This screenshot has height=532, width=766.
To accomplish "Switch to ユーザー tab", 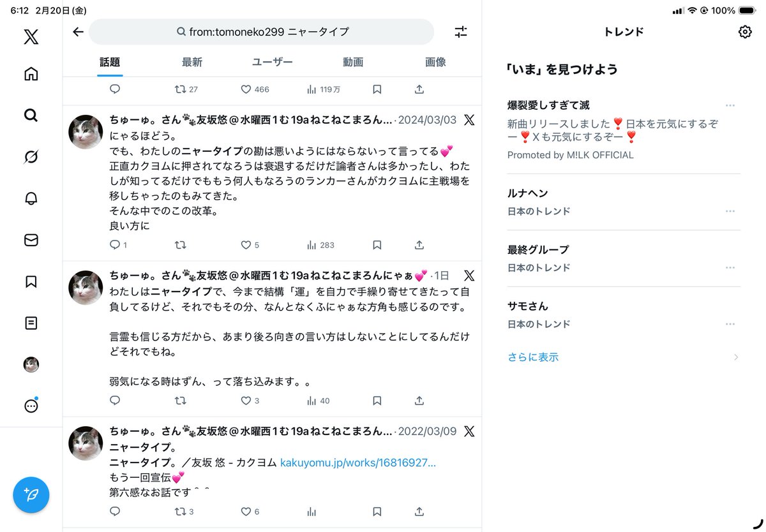I will 272,63.
